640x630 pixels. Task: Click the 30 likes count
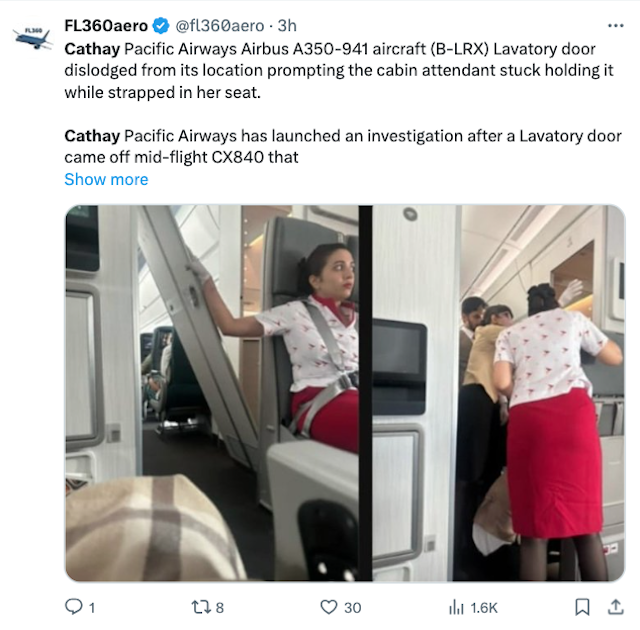pyautogui.click(x=352, y=607)
